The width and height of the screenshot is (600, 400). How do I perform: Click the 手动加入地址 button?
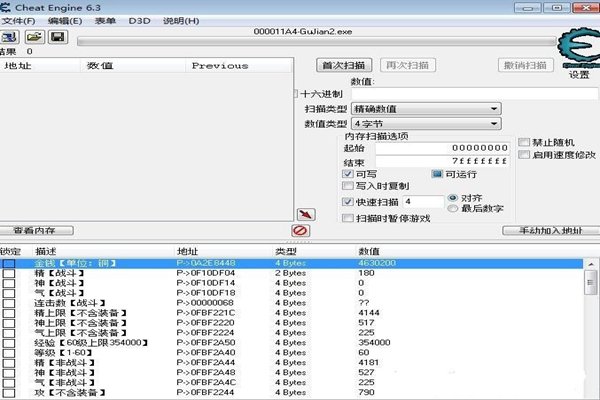tap(542, 231)
